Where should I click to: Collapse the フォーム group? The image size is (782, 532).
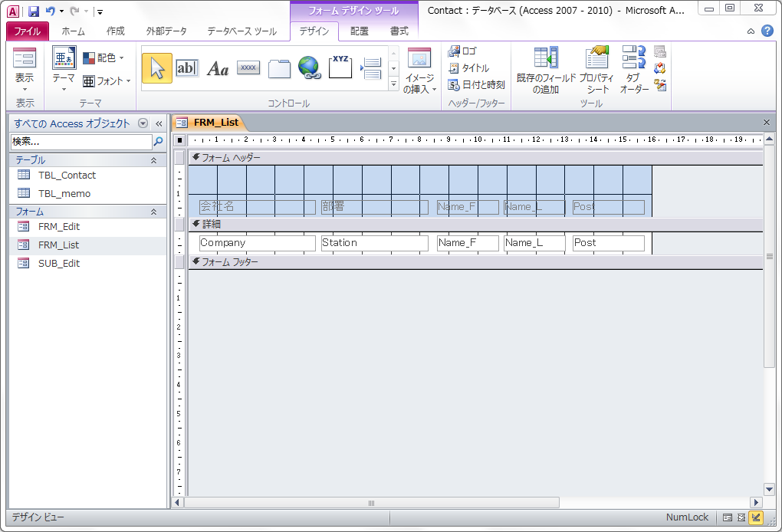pyautogui.click(x=153, y=212)
